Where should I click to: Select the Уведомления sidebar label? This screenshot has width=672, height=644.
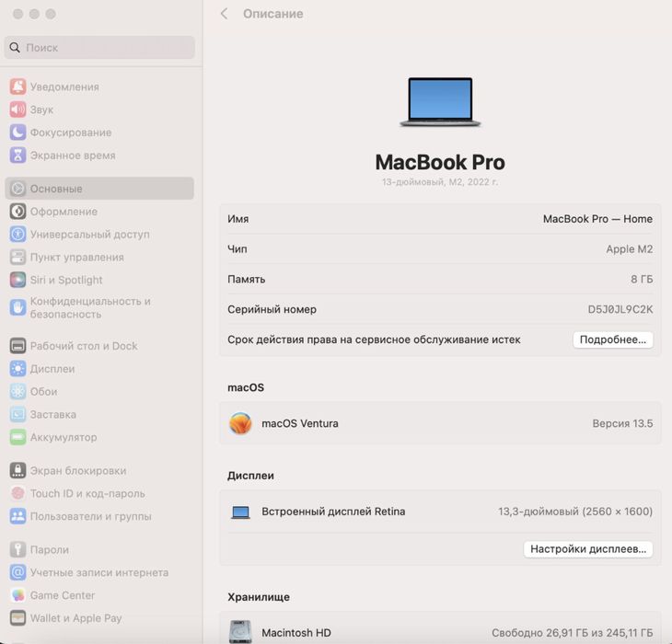pos(64,86)
